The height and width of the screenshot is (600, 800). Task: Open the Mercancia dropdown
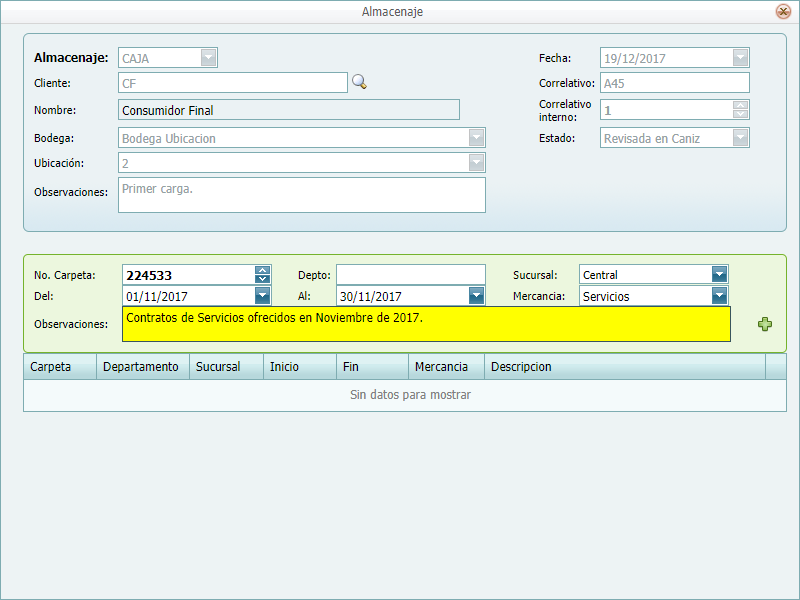tap(719, 296)
